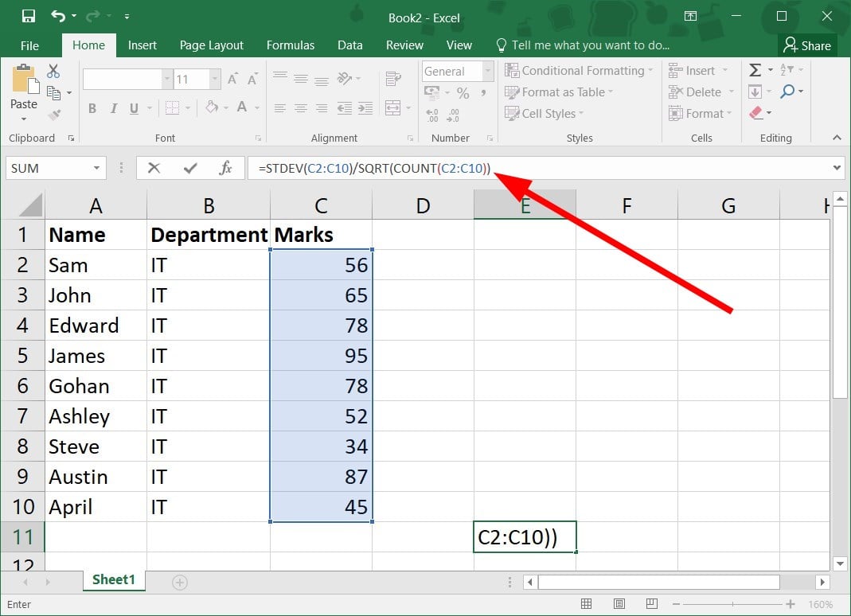Click the Clear eraser icon
This screenshot has height=616, width=851.
pos(755,112)
